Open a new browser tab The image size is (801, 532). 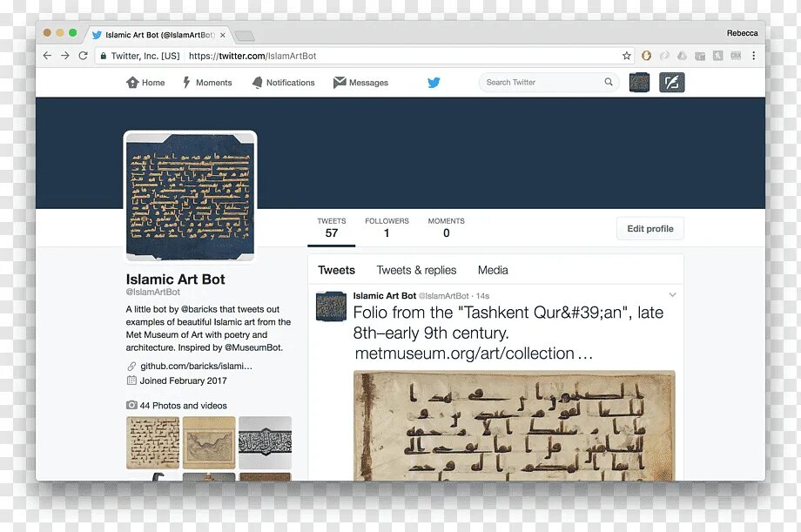[245, 35]
